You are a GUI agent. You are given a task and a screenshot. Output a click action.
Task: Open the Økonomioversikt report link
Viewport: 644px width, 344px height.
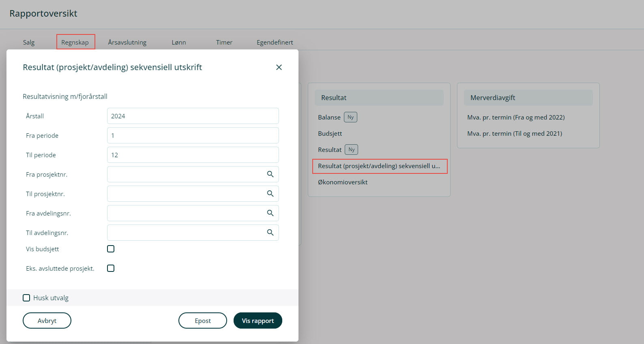pyautogui.click(x=343, y=182)
